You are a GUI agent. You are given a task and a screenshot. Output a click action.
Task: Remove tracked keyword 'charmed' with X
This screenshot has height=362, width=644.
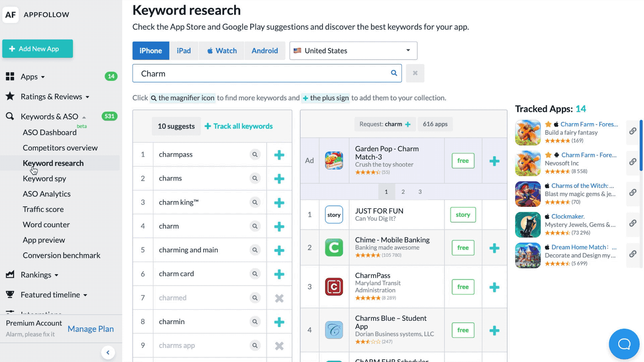click(x=279, y=298)
